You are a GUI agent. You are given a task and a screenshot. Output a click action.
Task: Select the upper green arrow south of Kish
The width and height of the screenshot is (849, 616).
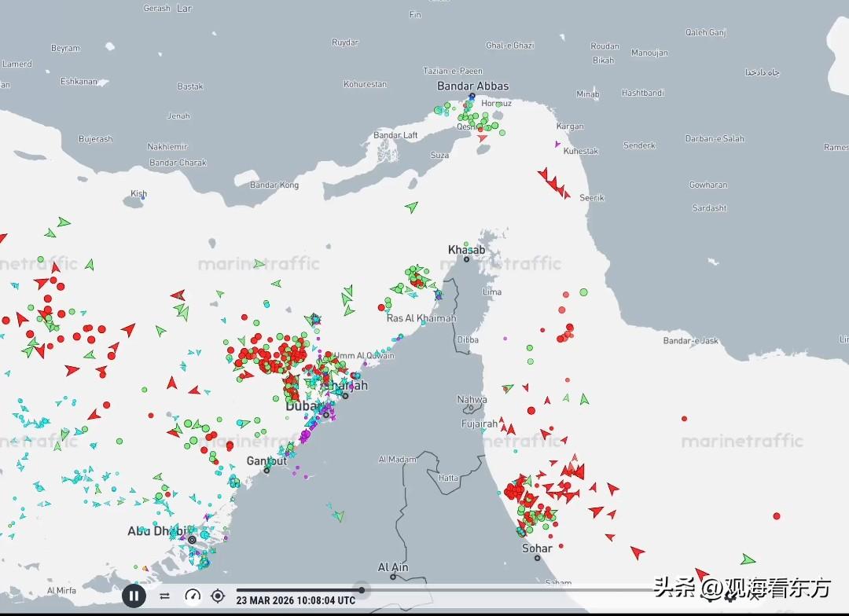point(64,222)
